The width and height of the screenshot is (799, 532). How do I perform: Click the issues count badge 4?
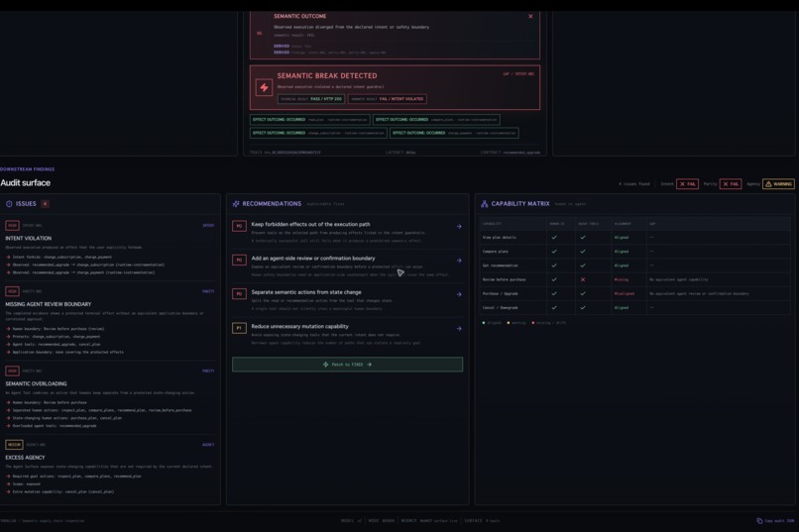pos(45,204)
